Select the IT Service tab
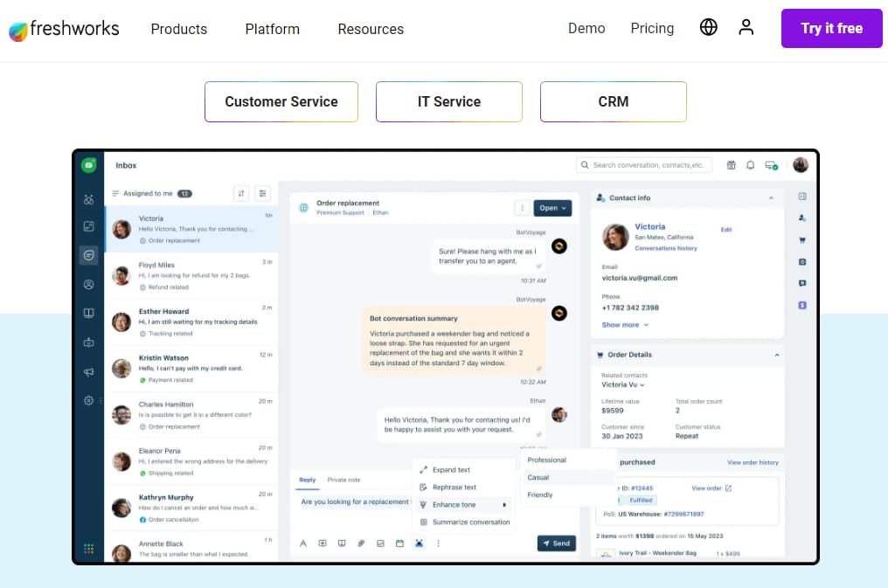888x588 pixels. click(449, 102)
